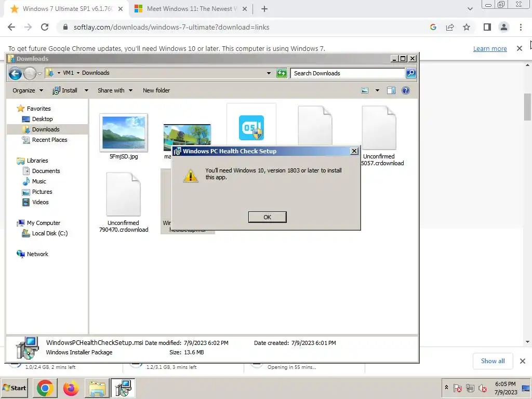Open the address bar previous locations dropdown
The width and height of the screenshot is (532, 399).
tap(269, 73)
